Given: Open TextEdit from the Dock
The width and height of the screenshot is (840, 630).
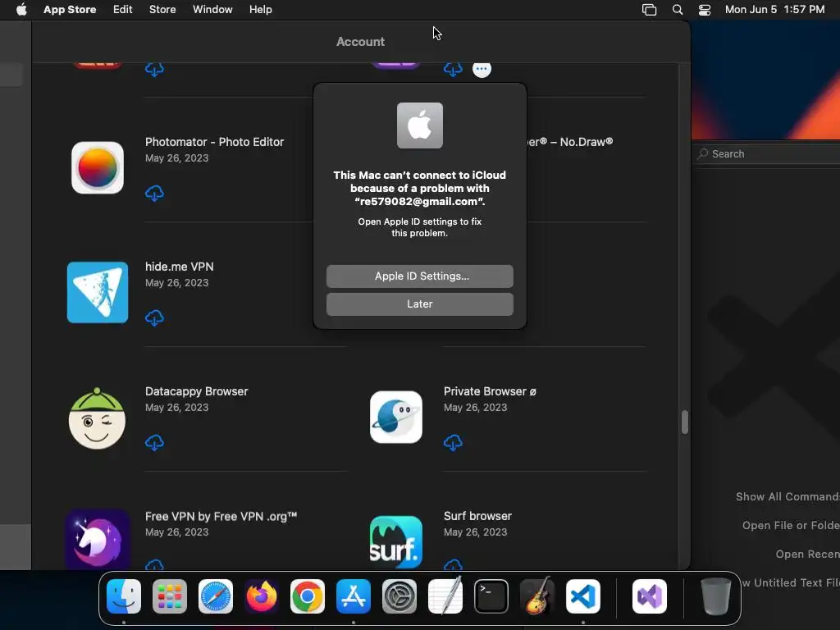Looking at the screenshot, I should [x=445, y=596].
